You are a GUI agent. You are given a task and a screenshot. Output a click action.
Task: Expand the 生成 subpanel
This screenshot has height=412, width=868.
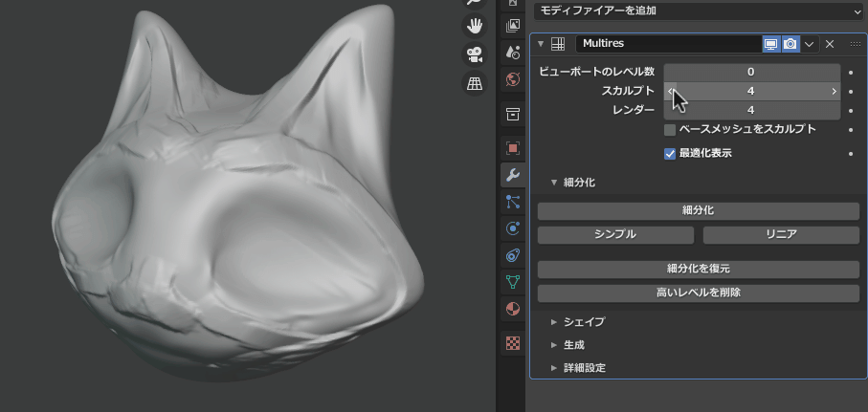tap(554, 345)
